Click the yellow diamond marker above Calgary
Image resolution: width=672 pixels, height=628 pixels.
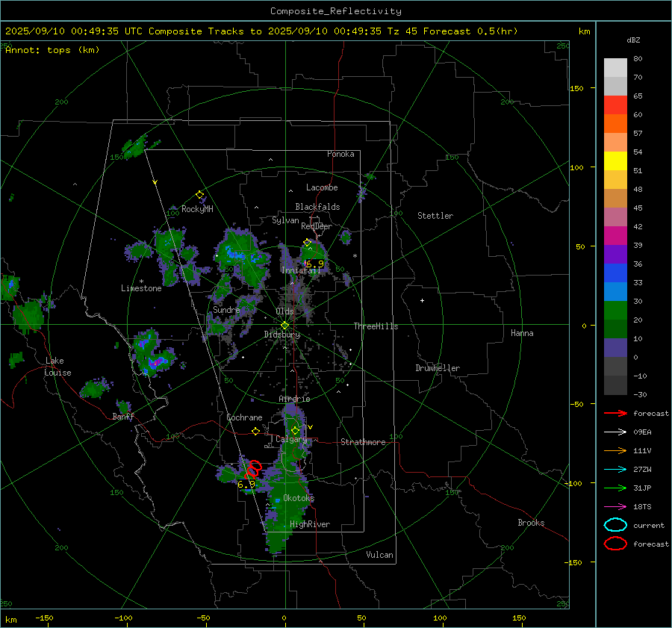[295, 430]
